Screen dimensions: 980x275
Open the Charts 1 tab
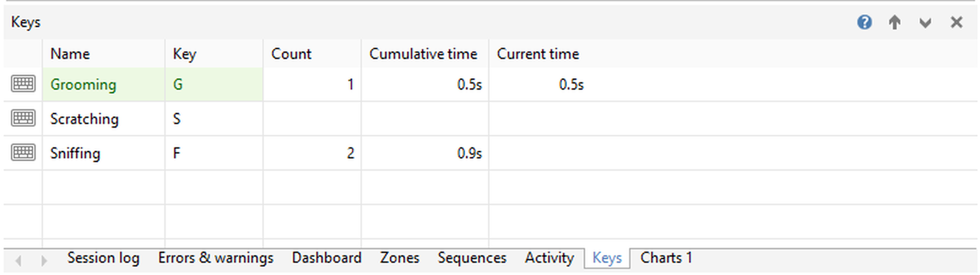pos(666,258)
